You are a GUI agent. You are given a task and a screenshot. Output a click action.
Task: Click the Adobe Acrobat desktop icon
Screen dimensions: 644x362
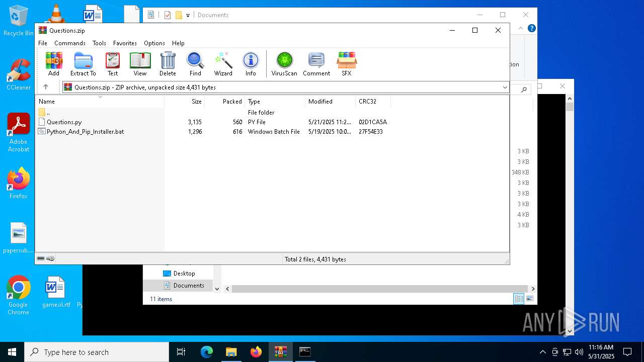19,133
